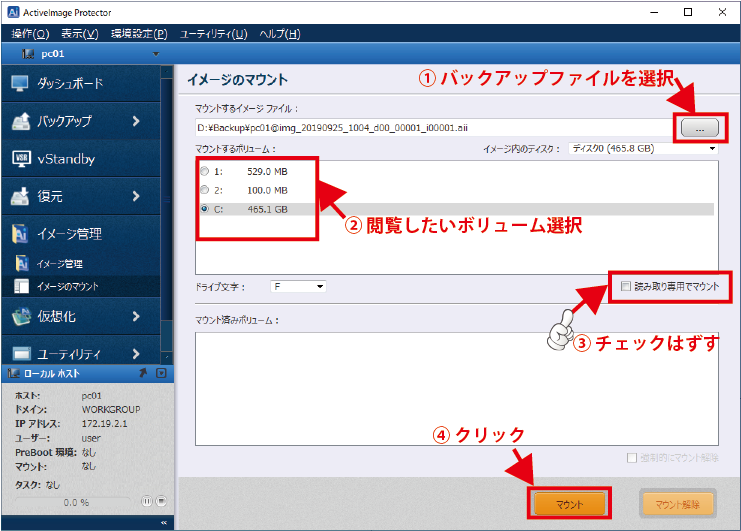Click the イメージ管理 submenu icon

(x=23, y=264)
